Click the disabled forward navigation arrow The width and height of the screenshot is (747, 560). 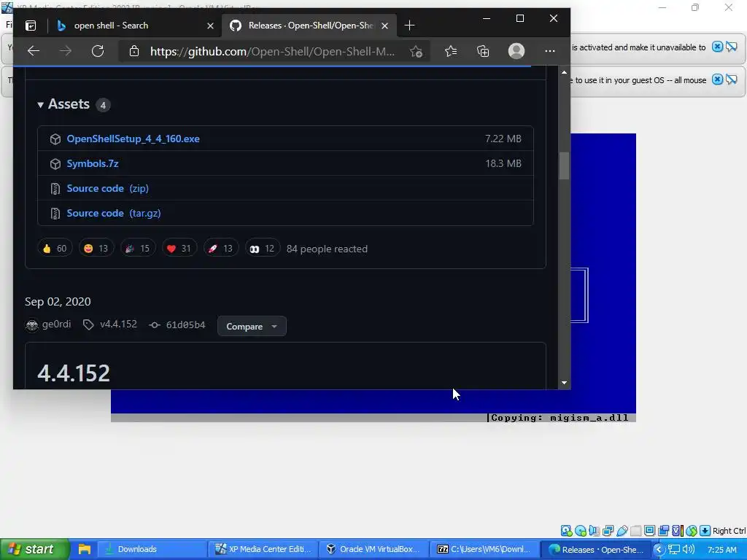pos(65,51)
